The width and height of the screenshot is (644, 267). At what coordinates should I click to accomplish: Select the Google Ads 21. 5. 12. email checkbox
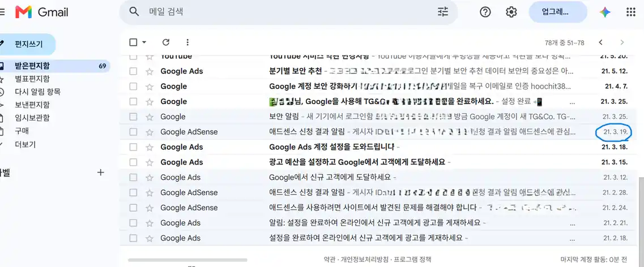[x=133, y=71]
